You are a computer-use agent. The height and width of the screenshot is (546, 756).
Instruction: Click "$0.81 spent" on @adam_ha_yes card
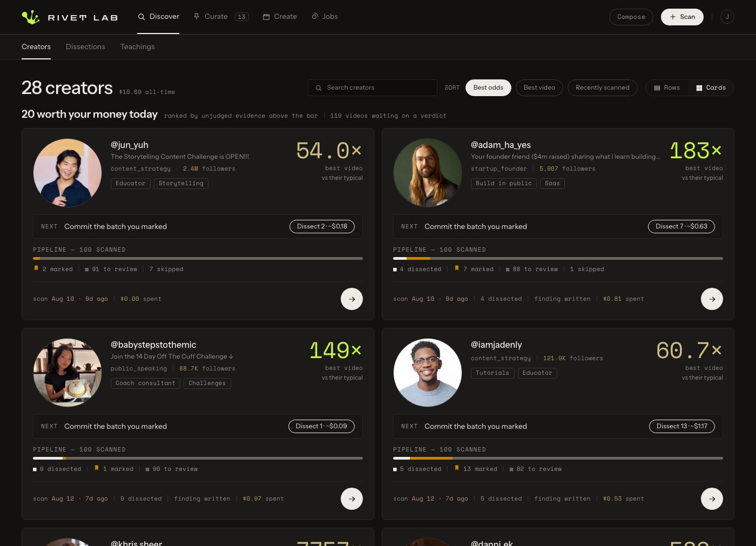624,299
